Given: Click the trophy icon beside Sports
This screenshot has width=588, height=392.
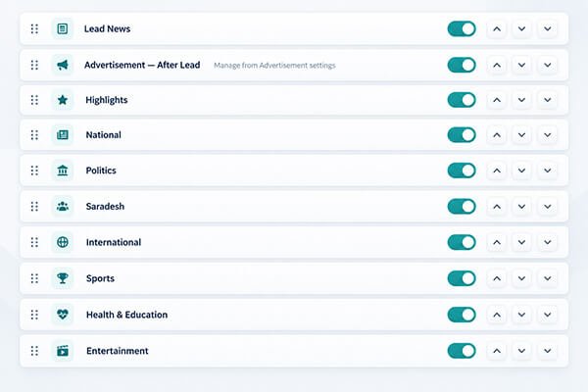Looking at the screenshot, I should coord(63,278).
